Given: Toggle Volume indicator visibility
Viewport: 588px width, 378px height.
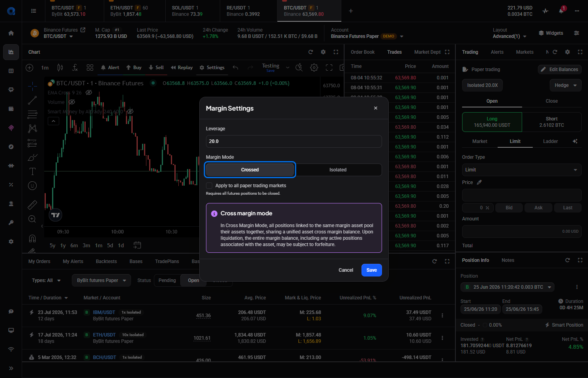Looking at the screenshot, I should pyautogui.click(x=72, y=102).
